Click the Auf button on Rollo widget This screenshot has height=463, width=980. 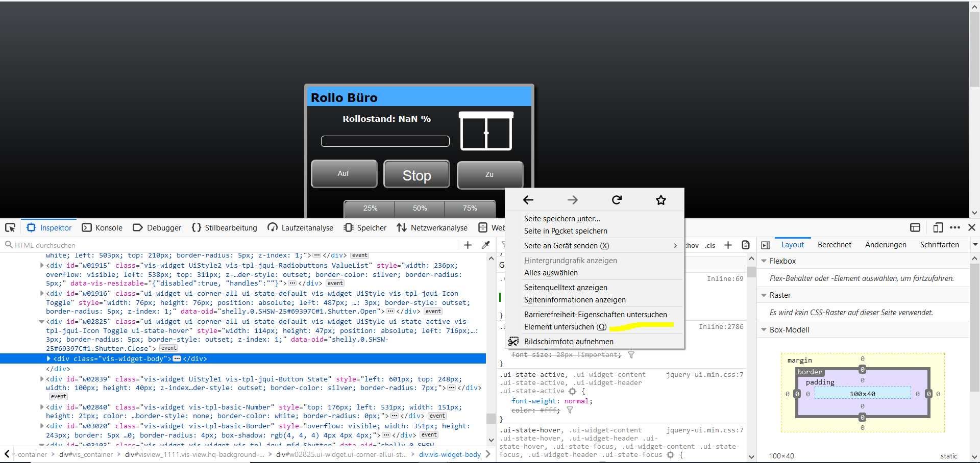tap(344, 174)
